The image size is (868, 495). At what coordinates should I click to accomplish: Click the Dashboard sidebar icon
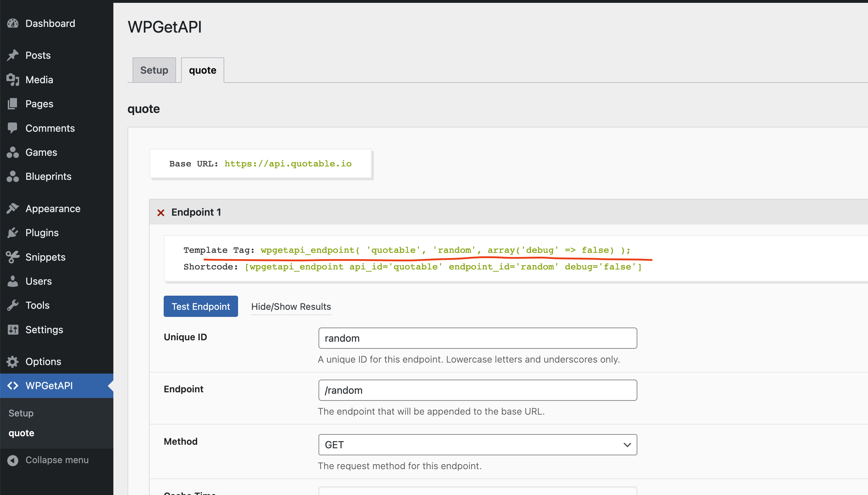[x=13, y=23]
